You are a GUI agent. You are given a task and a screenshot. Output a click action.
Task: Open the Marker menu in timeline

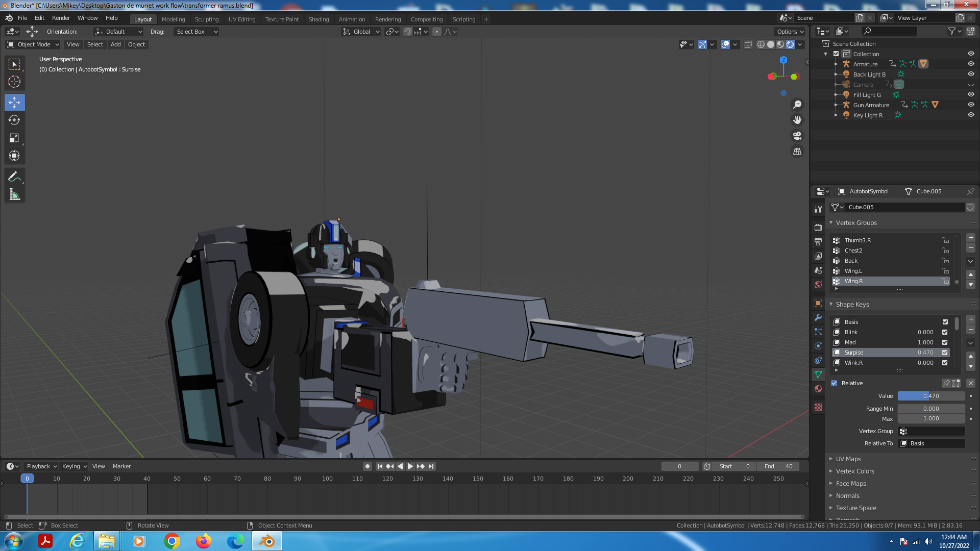click(121, 466)
